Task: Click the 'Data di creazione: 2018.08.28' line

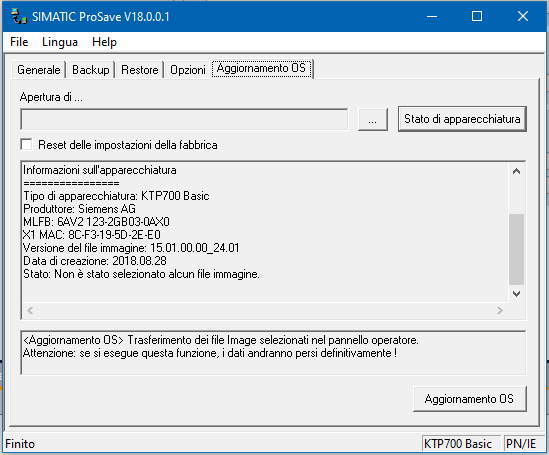Action: 95,261
